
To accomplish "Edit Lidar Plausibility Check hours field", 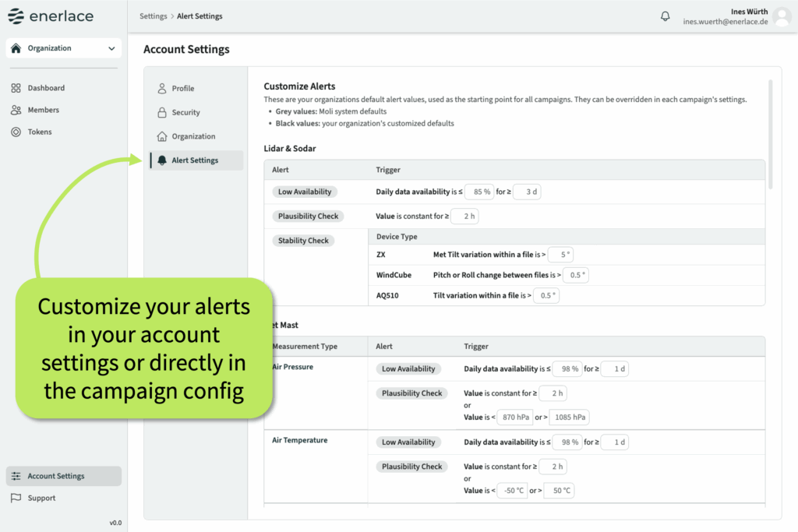I will coord(464,216).
